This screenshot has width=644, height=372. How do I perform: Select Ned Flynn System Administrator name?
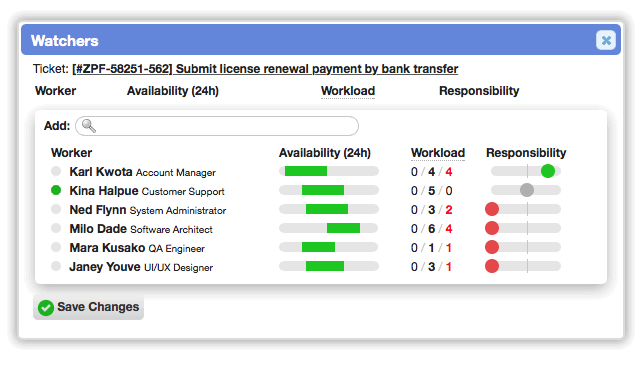[x=148, y=210]
